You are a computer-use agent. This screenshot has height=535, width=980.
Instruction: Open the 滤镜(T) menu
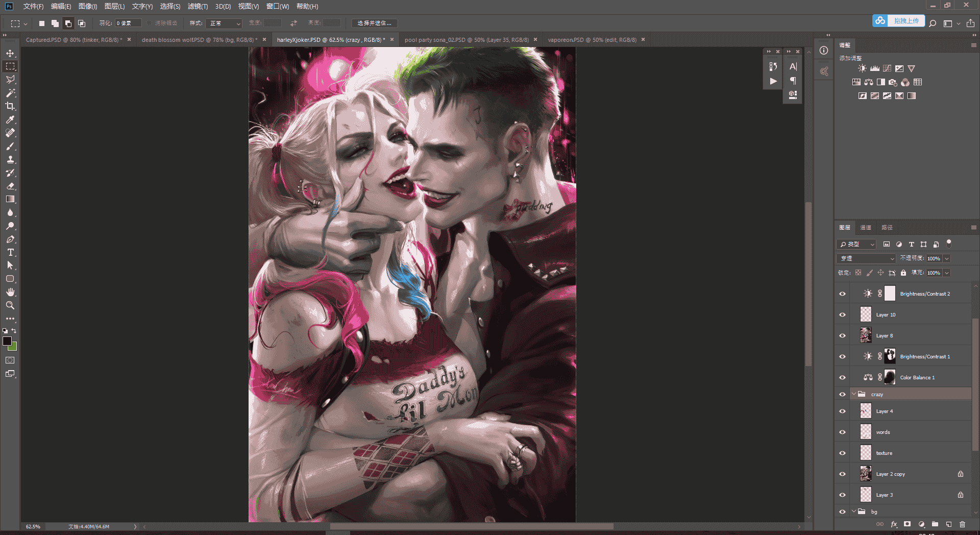click(x=198, y=6)
